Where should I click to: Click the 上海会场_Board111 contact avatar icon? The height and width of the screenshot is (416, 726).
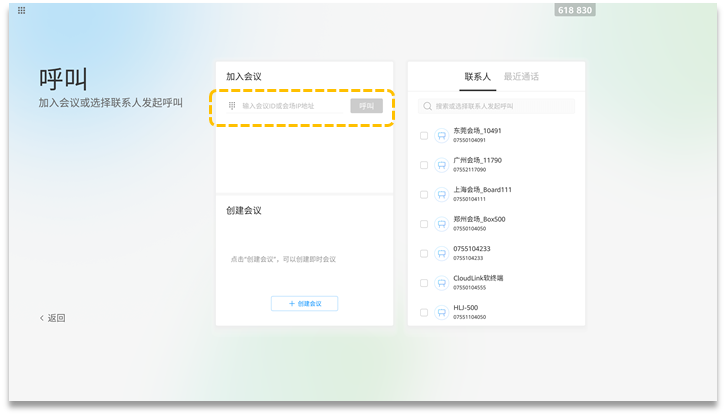point(441,194)
